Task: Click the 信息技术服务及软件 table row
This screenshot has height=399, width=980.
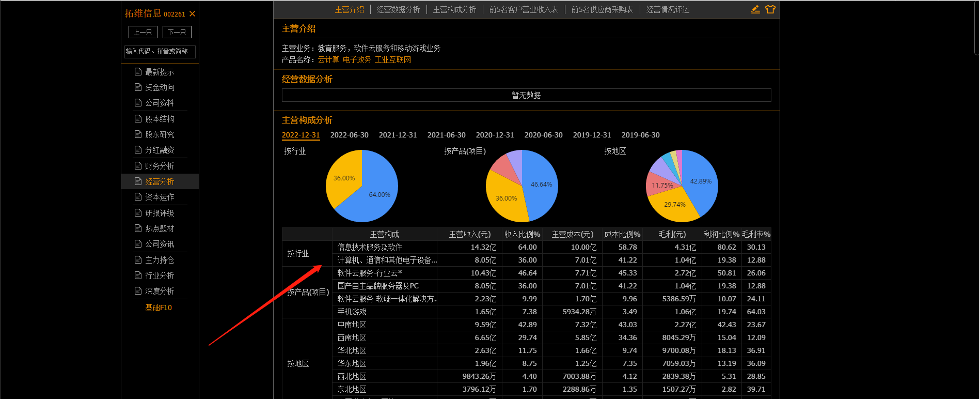Action: 551,247
